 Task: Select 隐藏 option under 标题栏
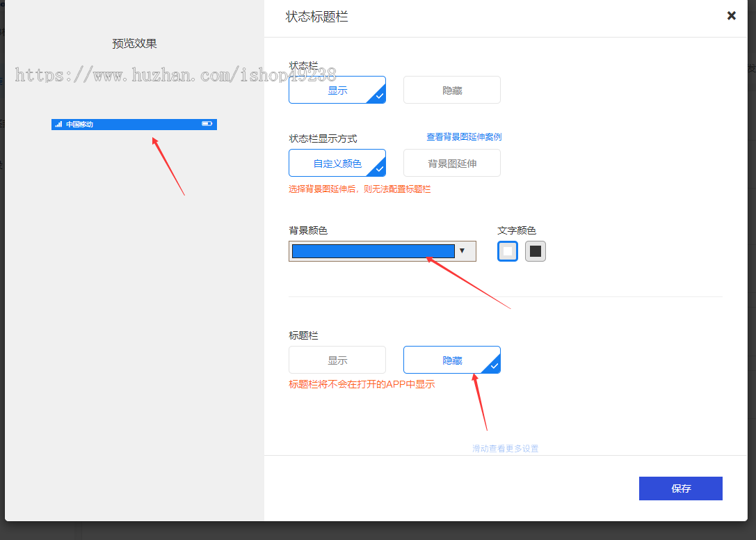pos(452,360)
